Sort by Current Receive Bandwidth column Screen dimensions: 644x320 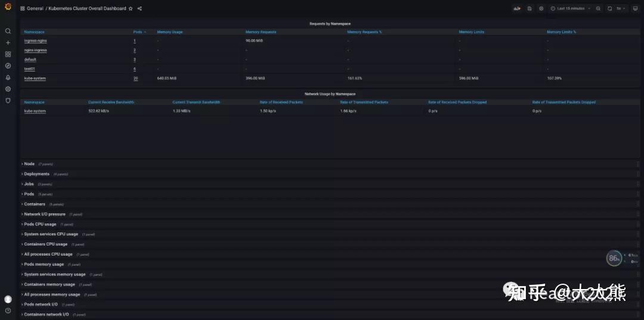pyautogui.click(x=111, y=102)
